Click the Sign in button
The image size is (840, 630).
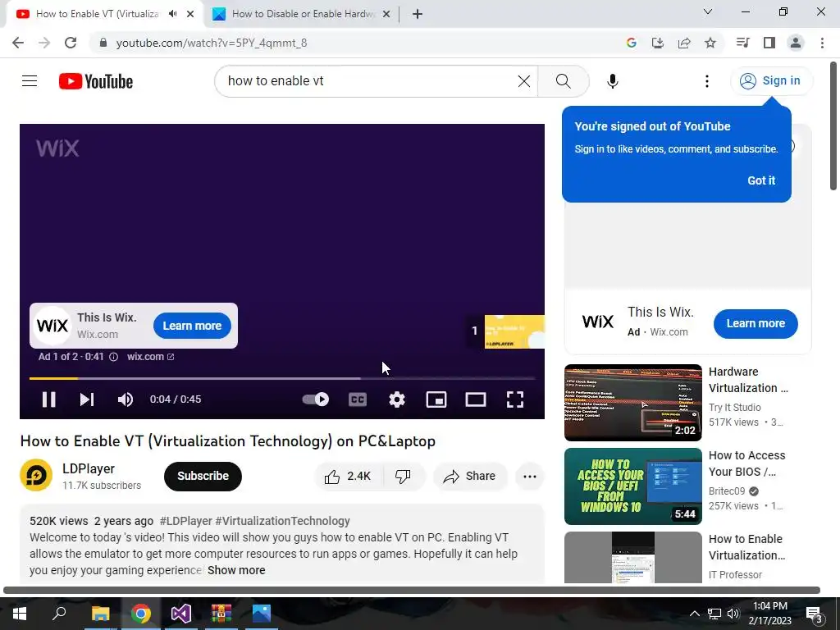pos(771,81)
